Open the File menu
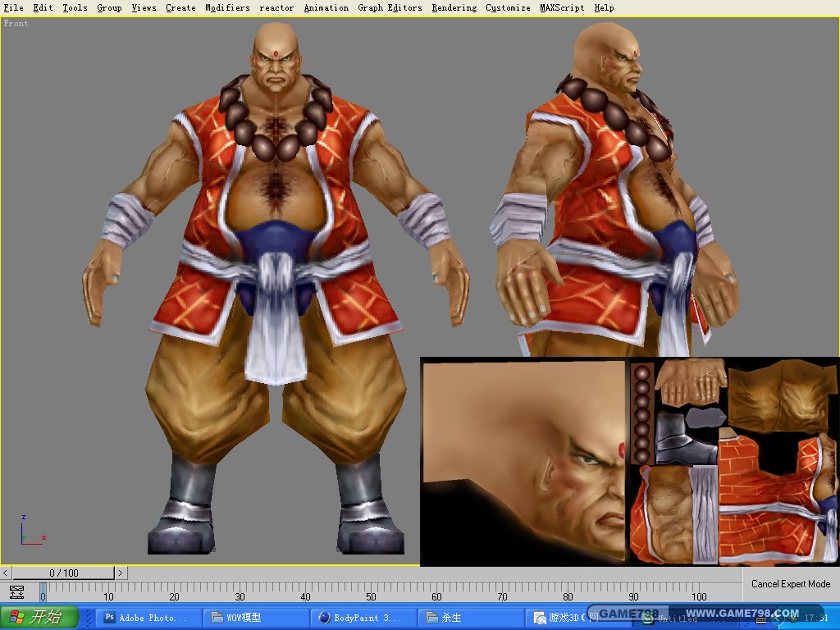This screenshot has height=630, width=840. pos(13,7)
